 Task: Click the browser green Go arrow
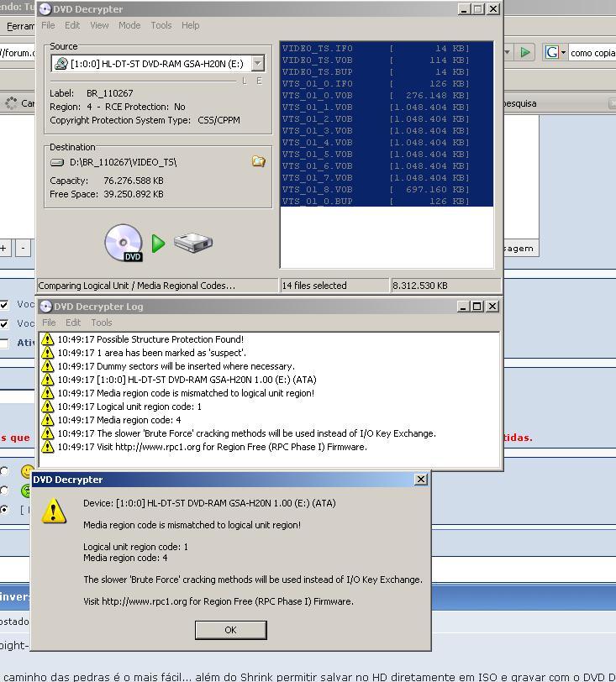(525, 53)
